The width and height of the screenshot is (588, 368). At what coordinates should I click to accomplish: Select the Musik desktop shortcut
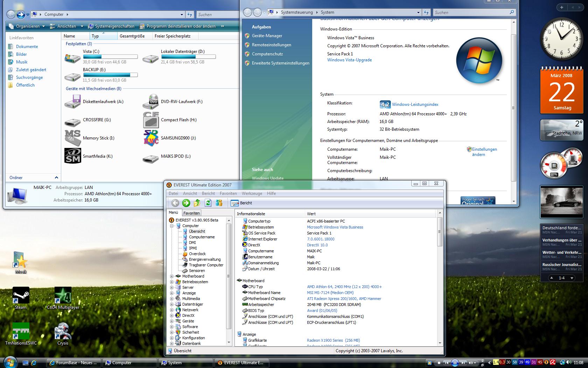[x=21, y=263]
